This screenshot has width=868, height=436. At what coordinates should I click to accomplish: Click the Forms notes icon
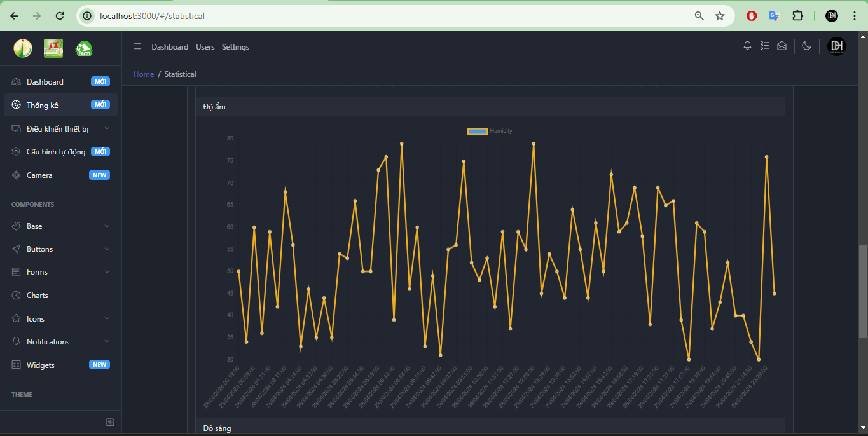pos(16,272)
